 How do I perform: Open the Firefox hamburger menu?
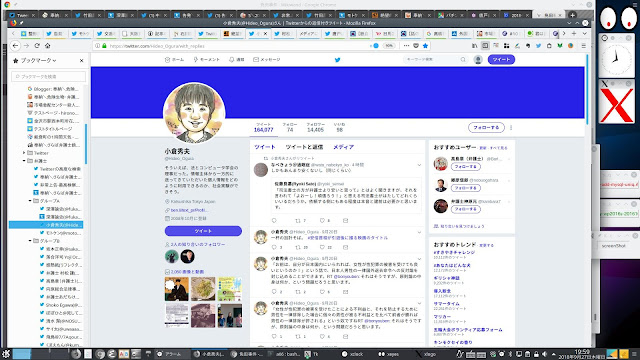pos(584,46)
